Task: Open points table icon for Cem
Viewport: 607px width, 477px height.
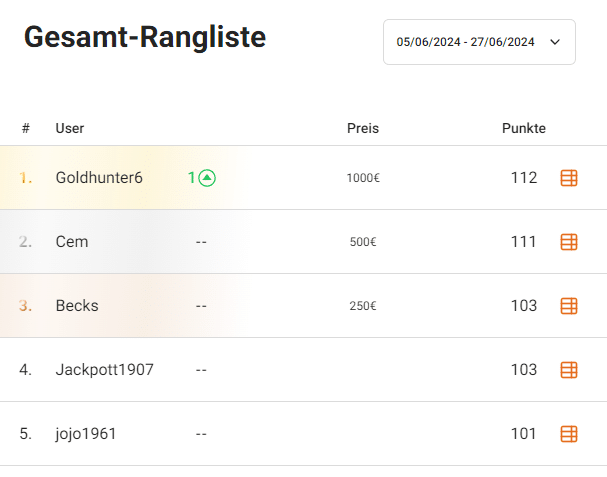Action: click(x=569, y=242)
